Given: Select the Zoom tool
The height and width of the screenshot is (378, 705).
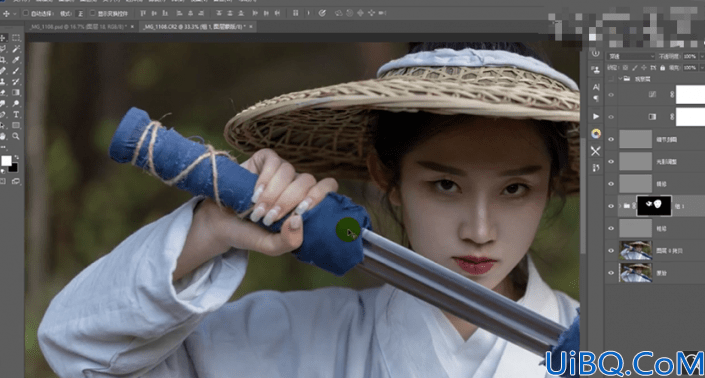Looking at the screenshot, I should point(16,136).
